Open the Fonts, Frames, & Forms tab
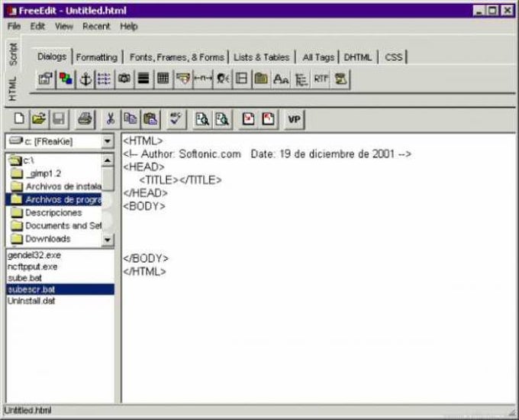Image resolution: width=519 pixels, height=420 pixels. pos(177,57)
